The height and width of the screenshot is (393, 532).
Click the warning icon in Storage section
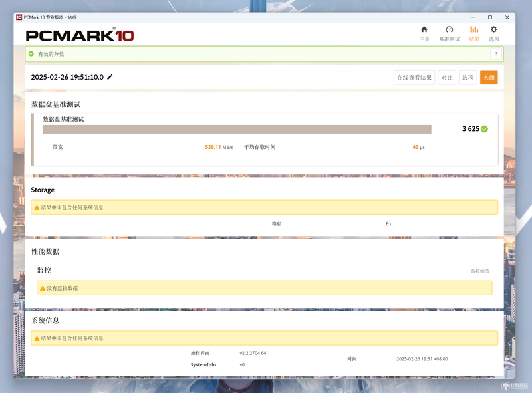coord(37,207)
